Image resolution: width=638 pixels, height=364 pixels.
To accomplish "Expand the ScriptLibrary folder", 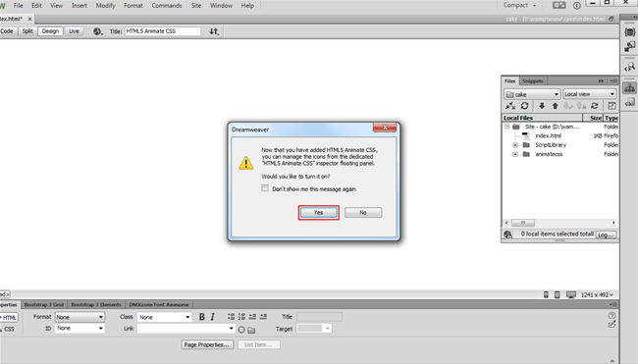I will 515,145.
